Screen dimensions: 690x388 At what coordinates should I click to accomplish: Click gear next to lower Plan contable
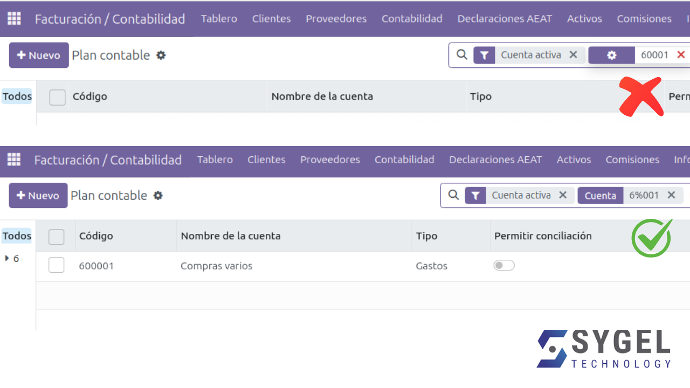tap(158, 196)
